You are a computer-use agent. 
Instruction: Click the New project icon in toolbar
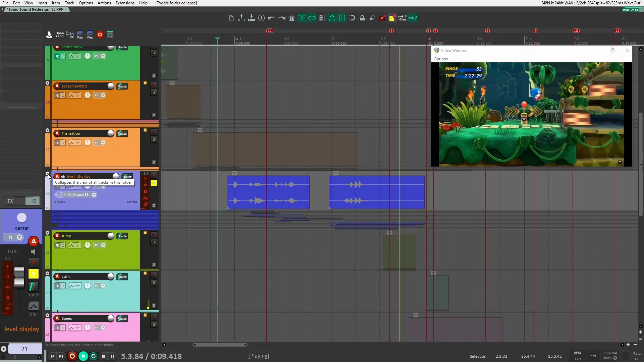click(x=231, y=18)
